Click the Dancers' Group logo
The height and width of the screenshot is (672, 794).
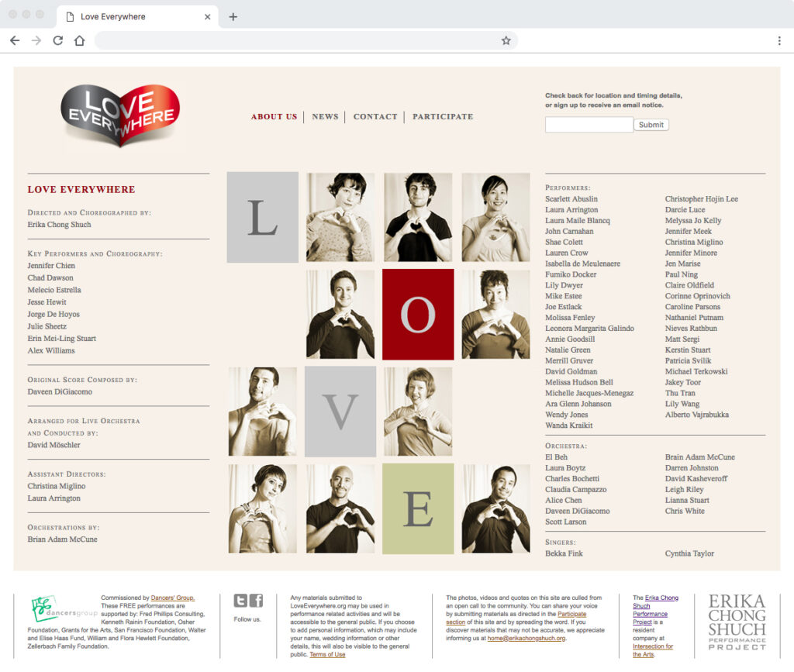coord(64,609)
